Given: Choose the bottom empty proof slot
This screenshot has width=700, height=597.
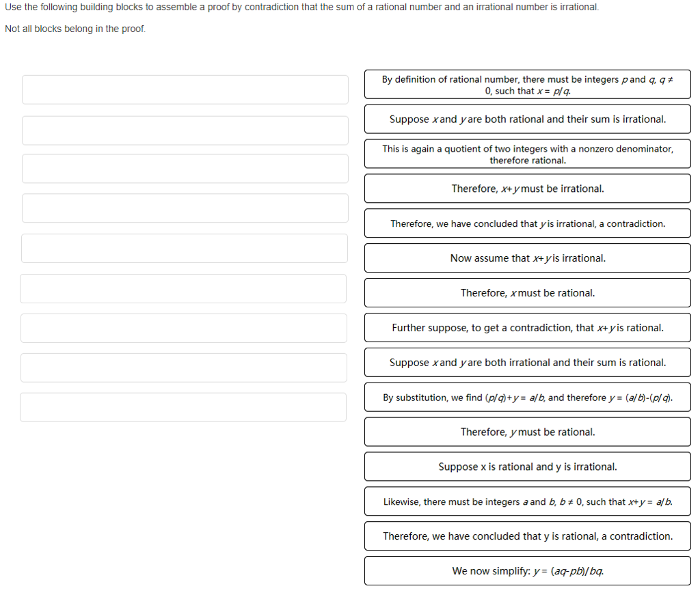Looking at the screenshot, I should point(183,407).
